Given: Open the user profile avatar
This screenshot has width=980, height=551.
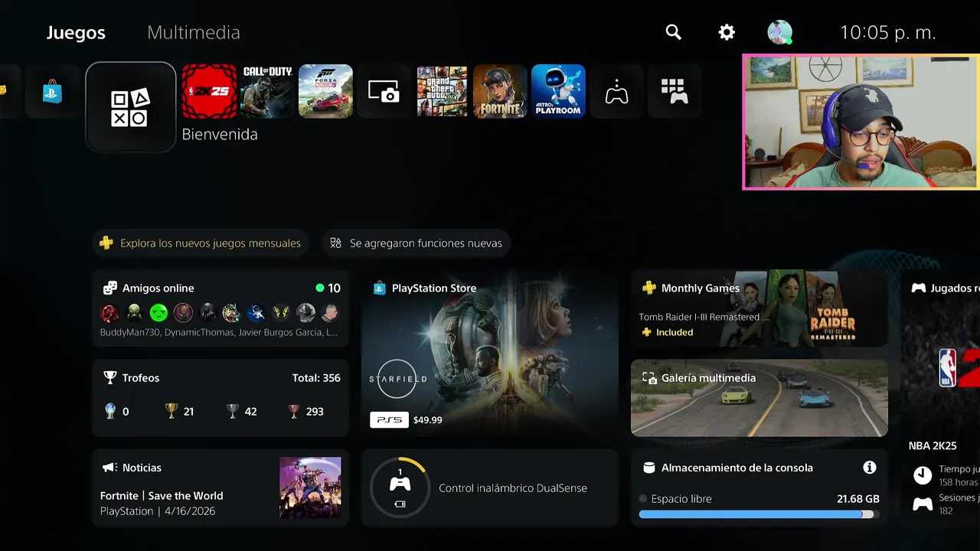Looking at the screenshot, I should pos(779,32).
